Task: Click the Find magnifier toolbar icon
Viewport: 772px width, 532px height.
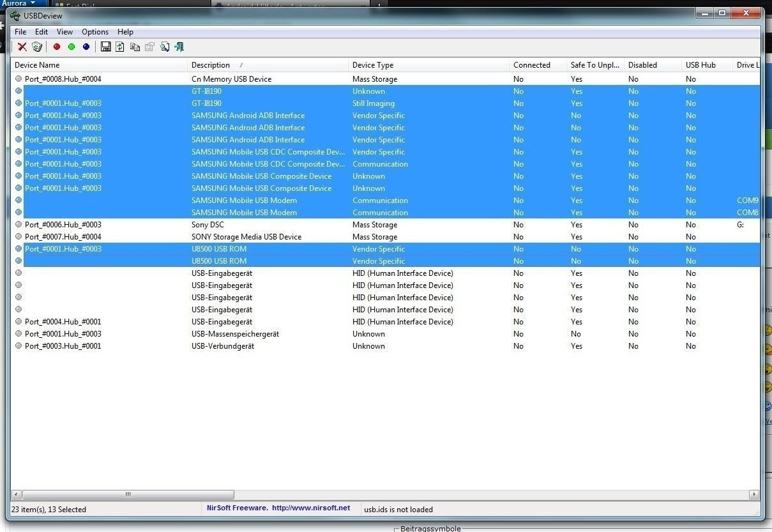Action: (x=165, y=47)
